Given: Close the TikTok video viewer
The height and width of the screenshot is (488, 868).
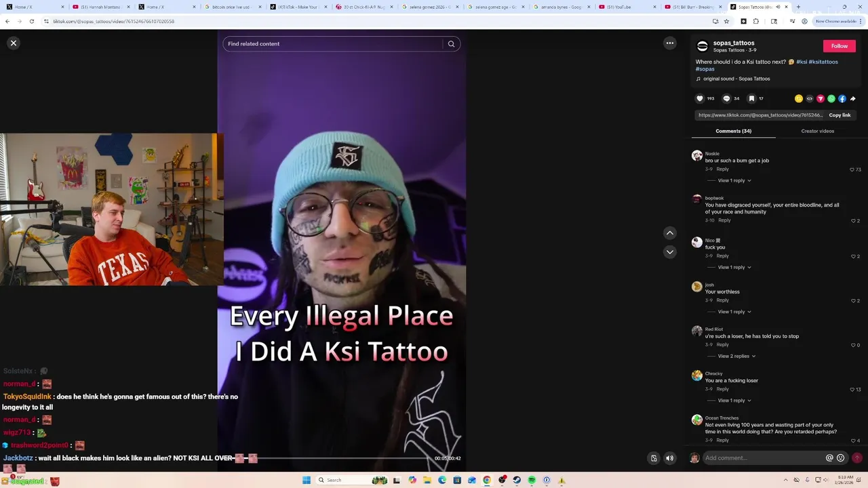Looking at the screenshot, I should (x=13, y=43).
